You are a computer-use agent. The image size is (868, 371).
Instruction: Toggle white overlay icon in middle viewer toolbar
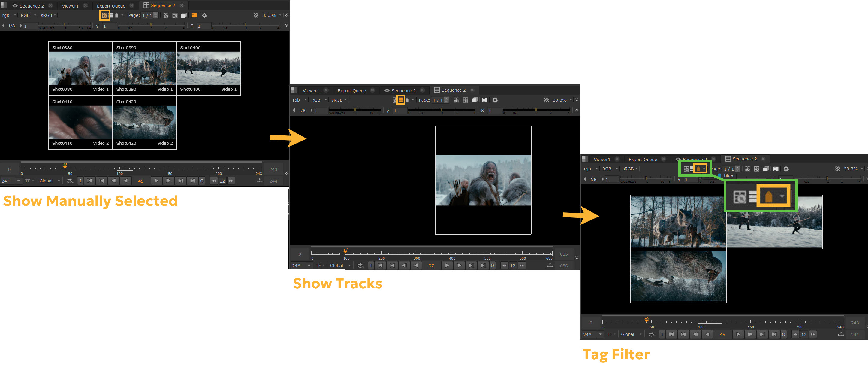pos(484,100)
